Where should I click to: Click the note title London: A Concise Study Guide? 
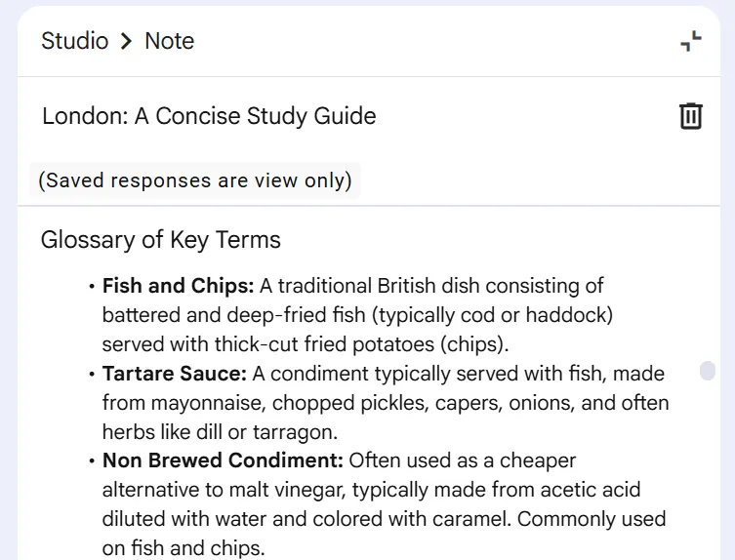coord(209,116)
